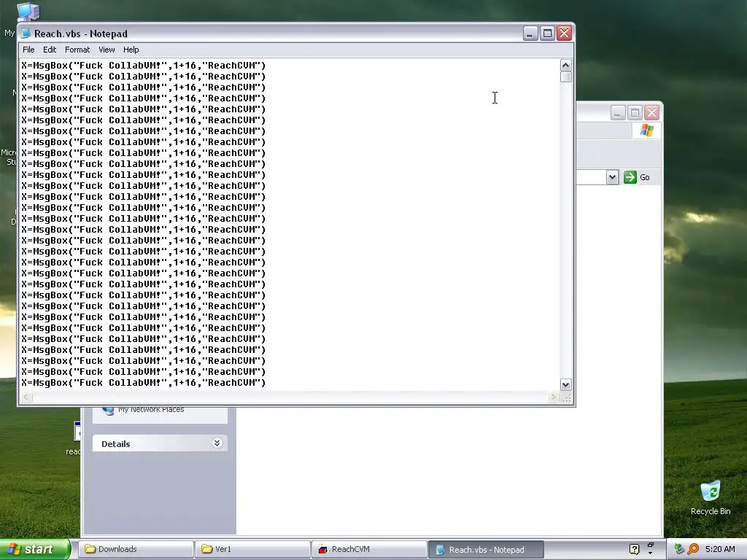This screenshot has height=560, width=747.
Task: Close the background Explorer window
Action: 651,113
